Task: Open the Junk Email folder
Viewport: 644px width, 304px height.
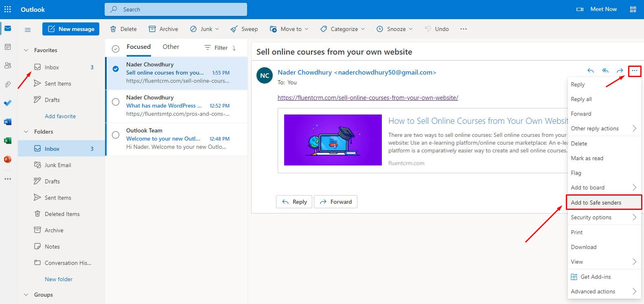Action: pyautogui.click(x=61, y=165)
